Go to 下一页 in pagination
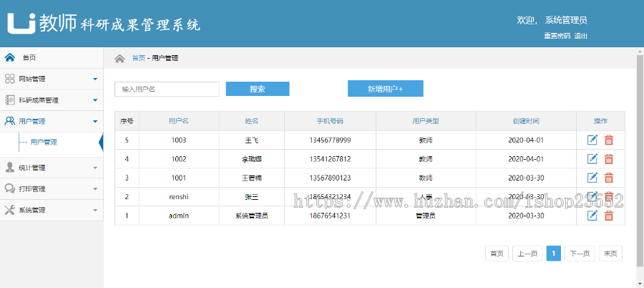Screen dimensions: 644x288 click(x=580, y=254)
